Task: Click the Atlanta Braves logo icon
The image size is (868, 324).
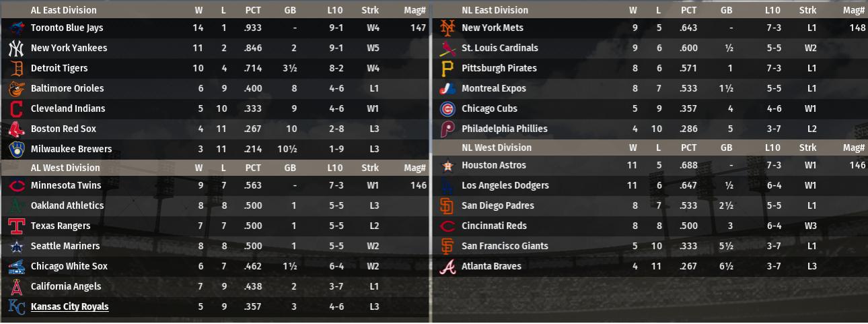Action: pyautogui.click(x=447, y=267)
